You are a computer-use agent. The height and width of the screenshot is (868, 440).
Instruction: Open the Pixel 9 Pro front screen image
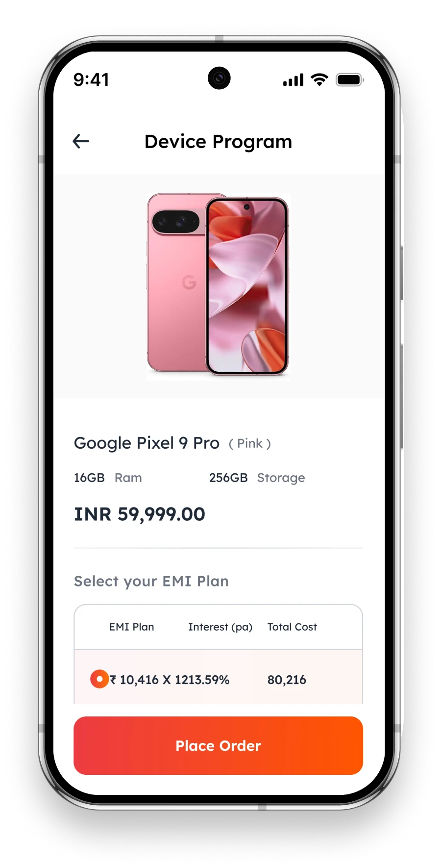[x=246, y=286]
